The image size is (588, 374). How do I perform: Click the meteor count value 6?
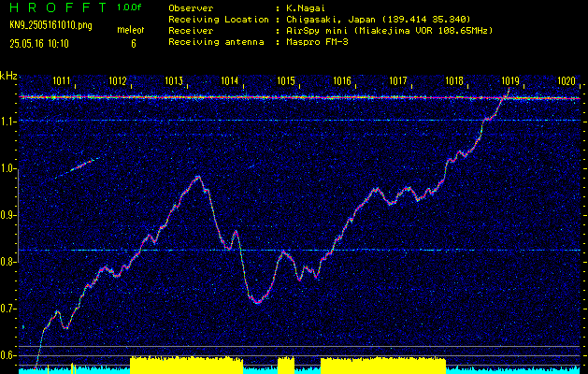(134, 44)
